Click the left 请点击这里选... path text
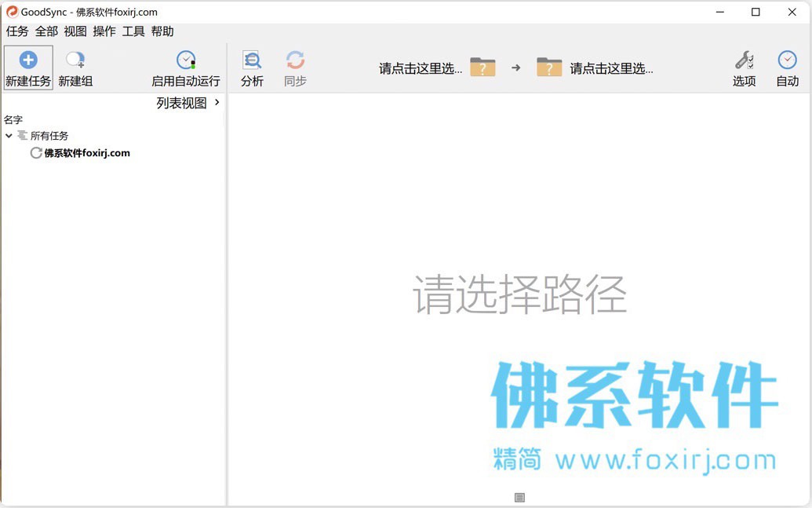 click(x=421, y=68)
